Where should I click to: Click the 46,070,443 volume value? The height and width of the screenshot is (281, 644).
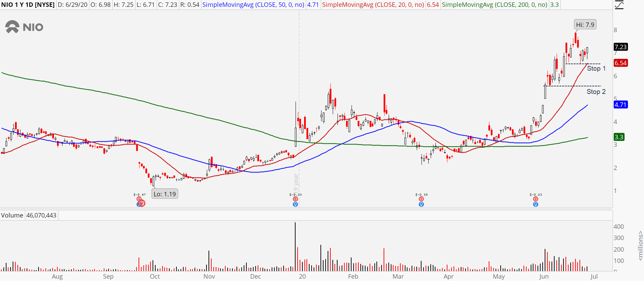pos(41,215)
